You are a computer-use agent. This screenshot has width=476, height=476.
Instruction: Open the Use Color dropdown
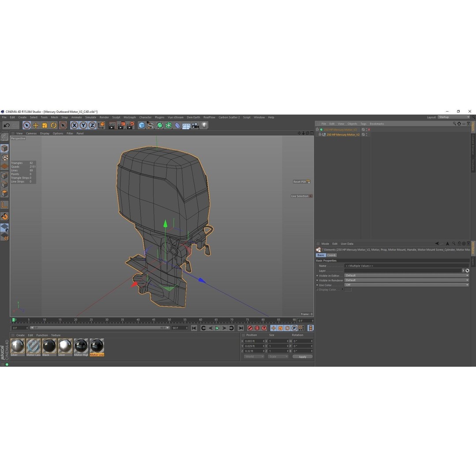(407, 285)
